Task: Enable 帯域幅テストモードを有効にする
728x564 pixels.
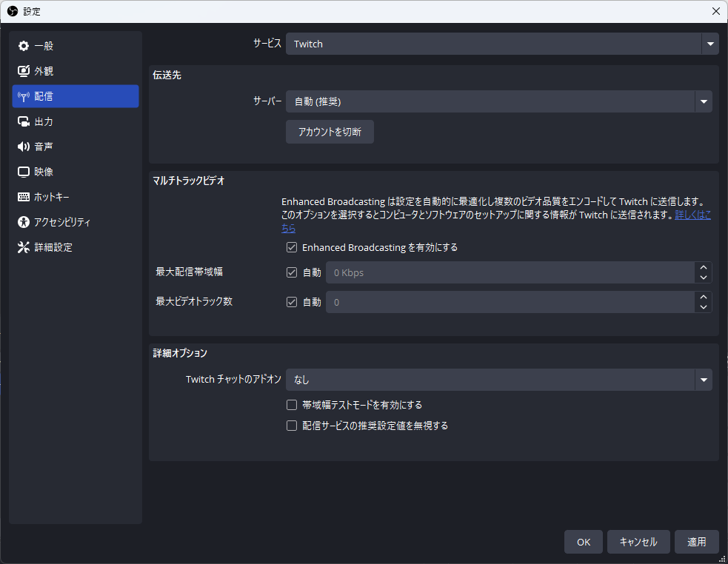Action: pyautogui.click(x=291, y=404)
